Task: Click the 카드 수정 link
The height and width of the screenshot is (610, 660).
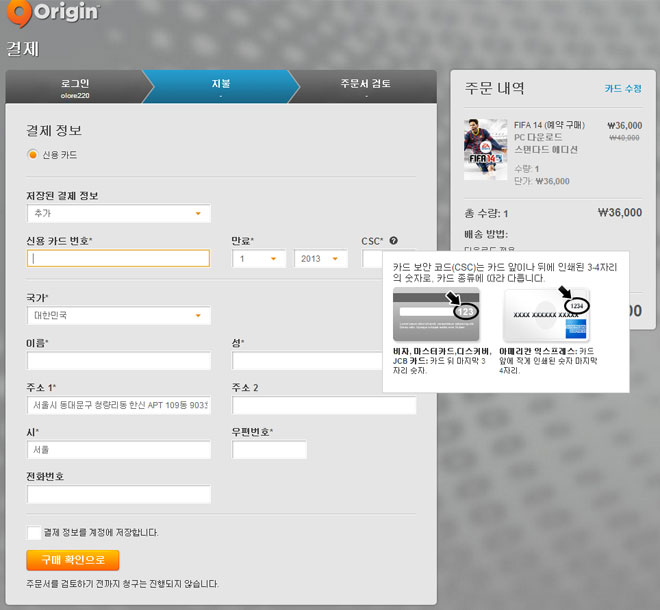Action: [623, 88]
